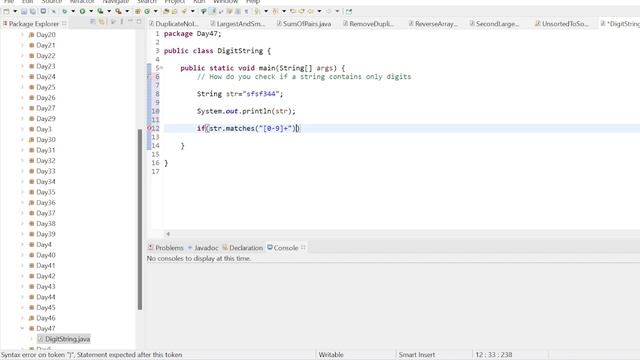Select DigitString.java in the tree
640x360 pixels.
point(64,339)
